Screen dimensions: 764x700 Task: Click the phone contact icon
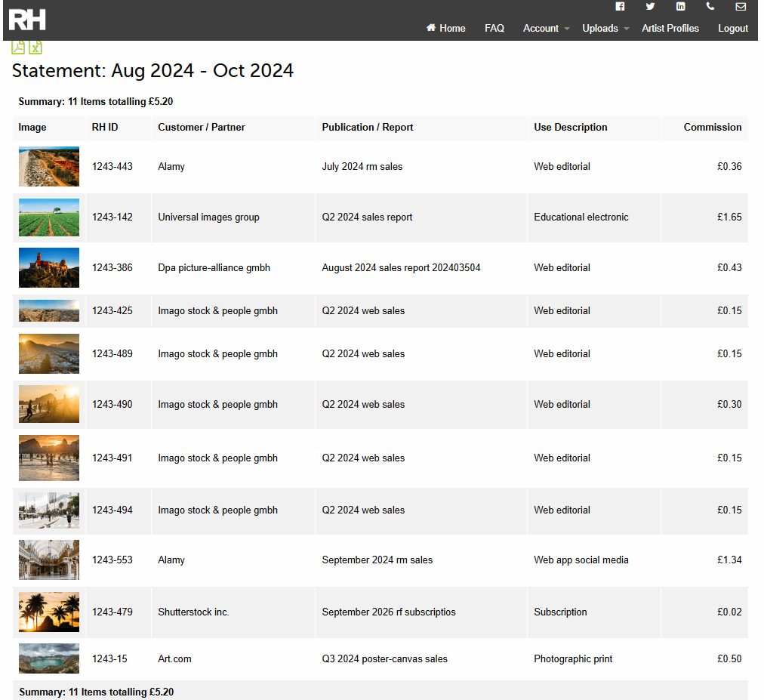[710, 7]
